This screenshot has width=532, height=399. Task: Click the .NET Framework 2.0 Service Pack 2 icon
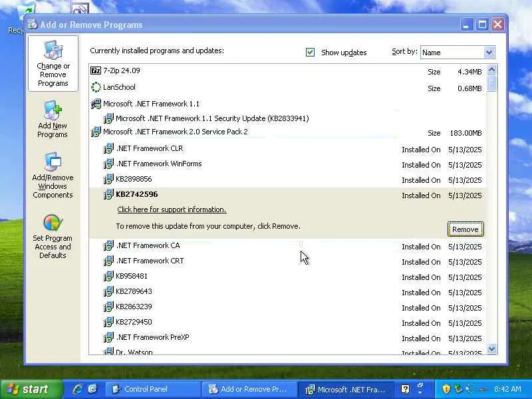[x=96, y=132]
